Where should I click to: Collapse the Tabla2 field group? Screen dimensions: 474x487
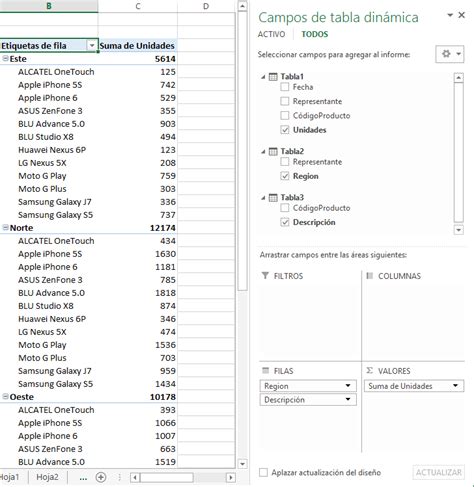[263, 152]
